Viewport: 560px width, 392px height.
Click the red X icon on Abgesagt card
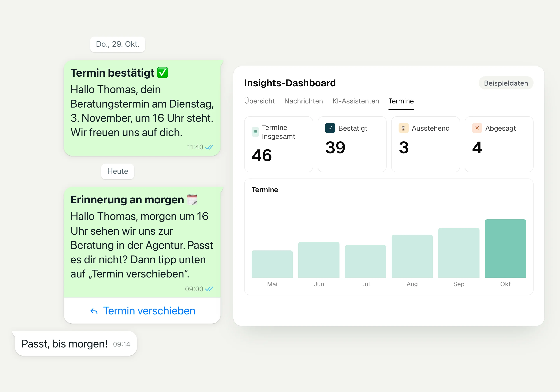[x=477, y=128]
